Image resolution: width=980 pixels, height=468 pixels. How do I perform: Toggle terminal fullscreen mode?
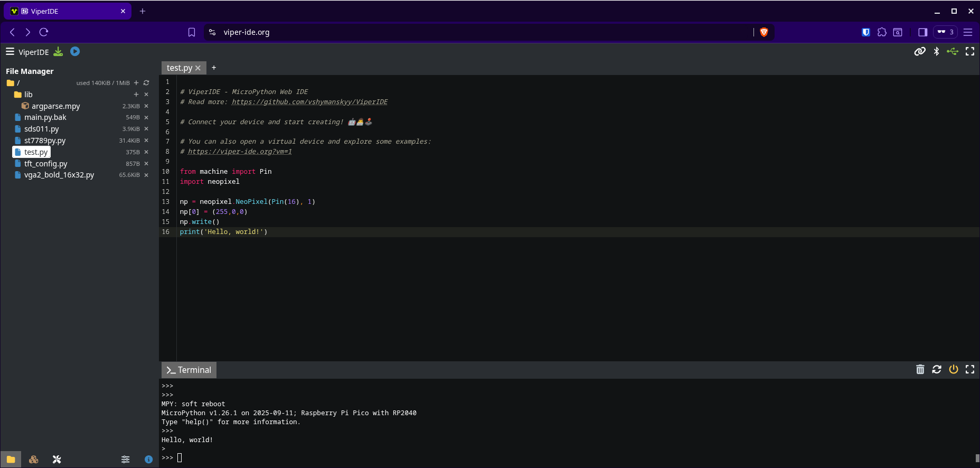[x=970, y=369]
